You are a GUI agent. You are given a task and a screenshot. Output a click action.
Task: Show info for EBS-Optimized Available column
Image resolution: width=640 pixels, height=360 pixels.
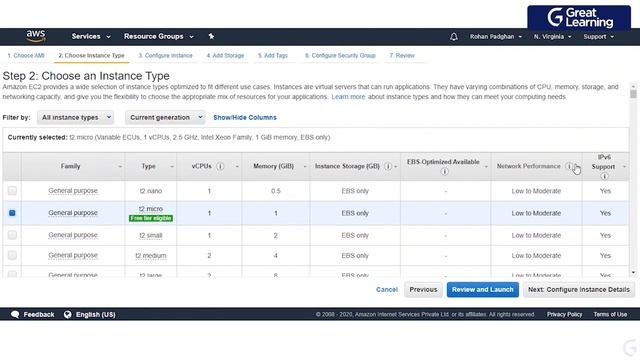pyautogui.click(x=444, y=172)
